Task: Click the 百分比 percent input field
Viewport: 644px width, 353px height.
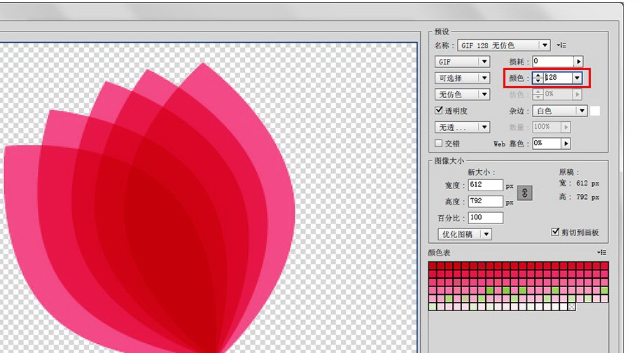Action: 485,218
